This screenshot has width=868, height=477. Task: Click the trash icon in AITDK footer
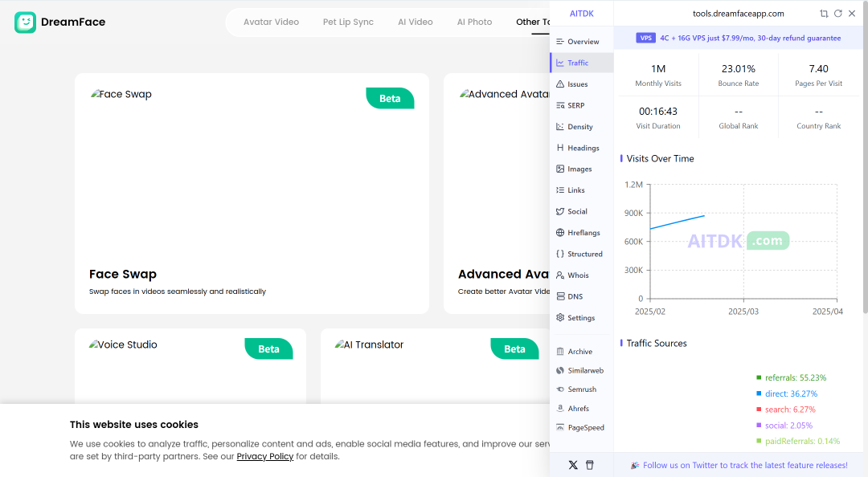(x=590, y=465)
